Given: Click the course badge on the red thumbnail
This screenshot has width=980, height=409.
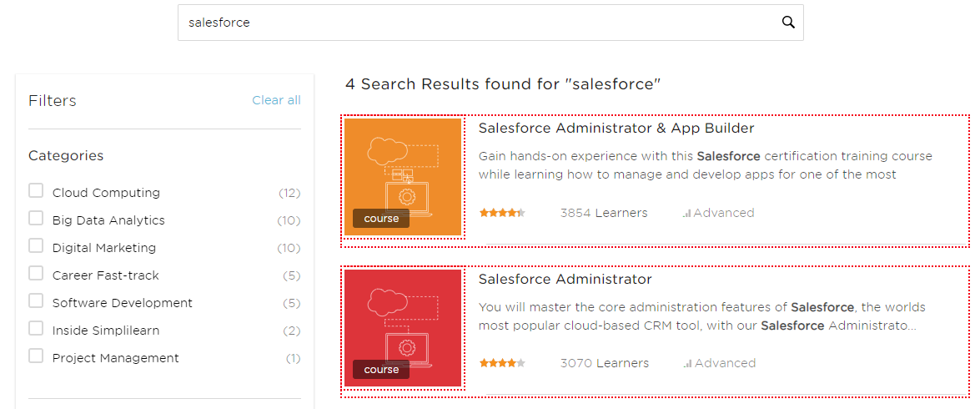Looking at the screenshot, I should pos(381,369).
